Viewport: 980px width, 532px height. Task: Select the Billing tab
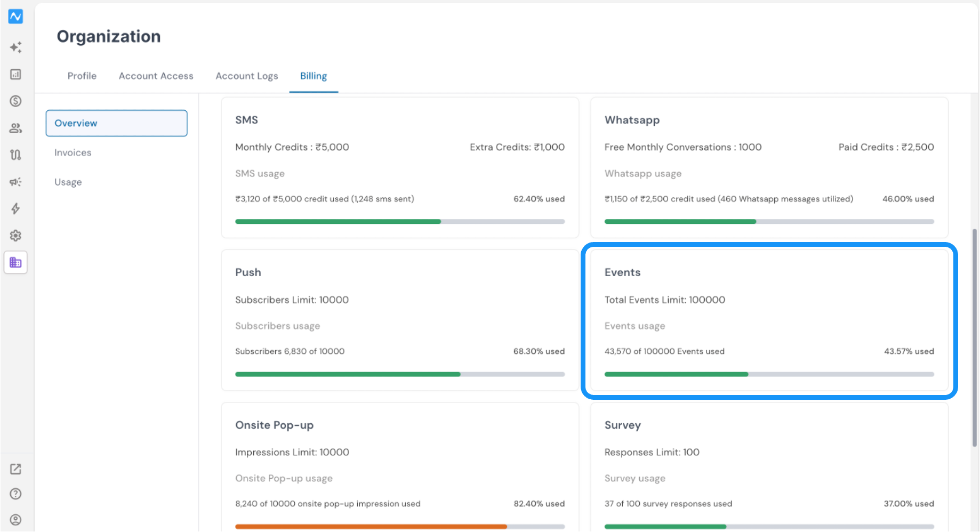[314, 76]
